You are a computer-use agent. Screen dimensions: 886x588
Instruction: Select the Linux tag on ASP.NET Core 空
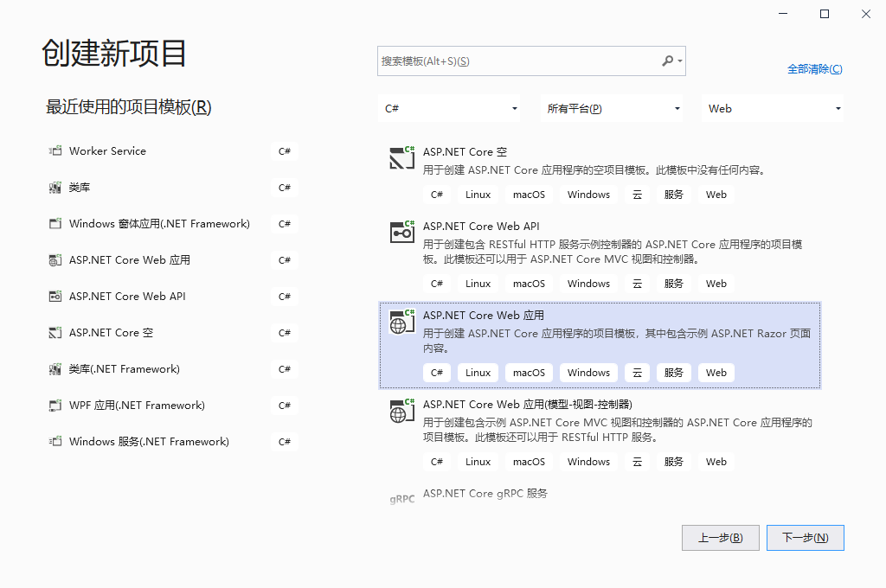pyautogui.click(x=477, y=194)
